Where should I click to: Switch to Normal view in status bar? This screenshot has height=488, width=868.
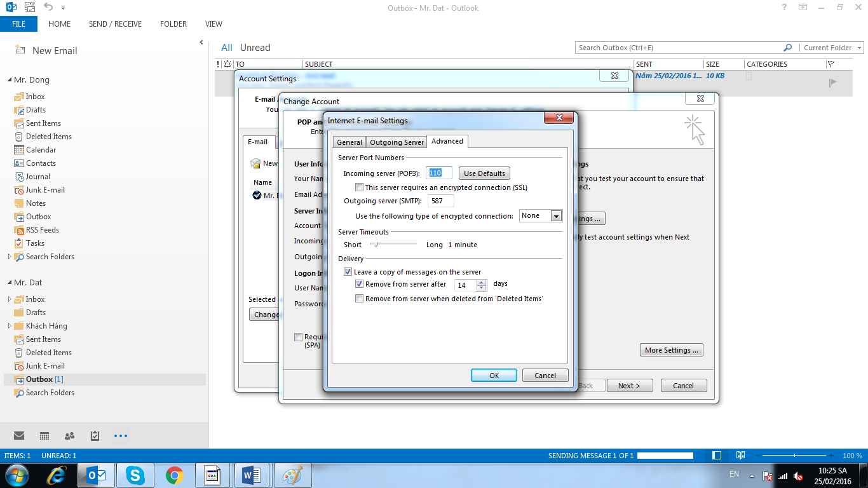[717, 456]
